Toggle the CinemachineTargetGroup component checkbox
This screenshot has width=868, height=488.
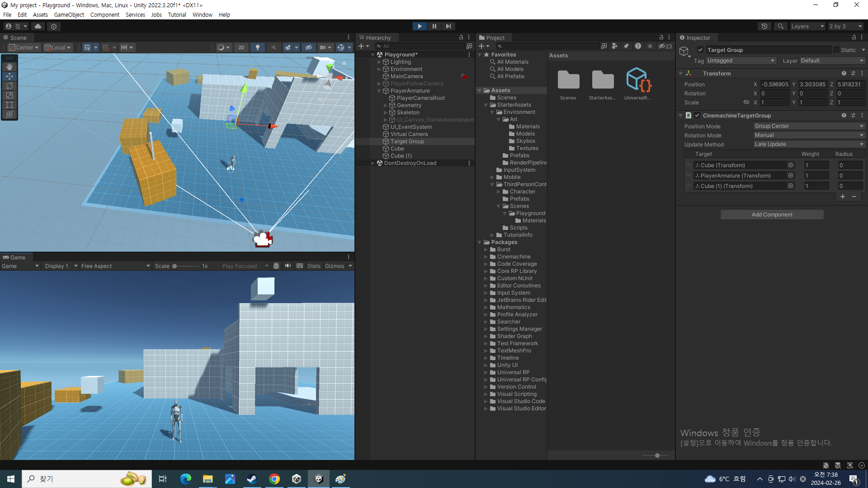coord(697,116)
